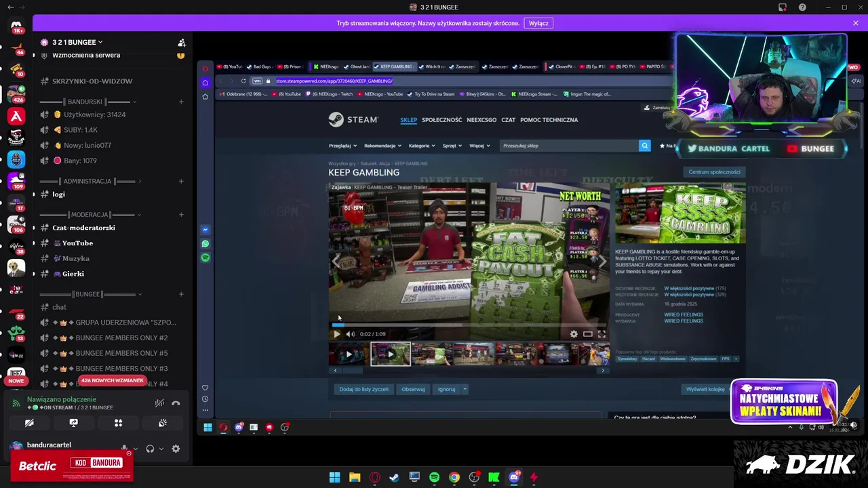The image size is (868, 488).
Task: Open the SKLEP tab on Steam
Action: tap(409, 120)
